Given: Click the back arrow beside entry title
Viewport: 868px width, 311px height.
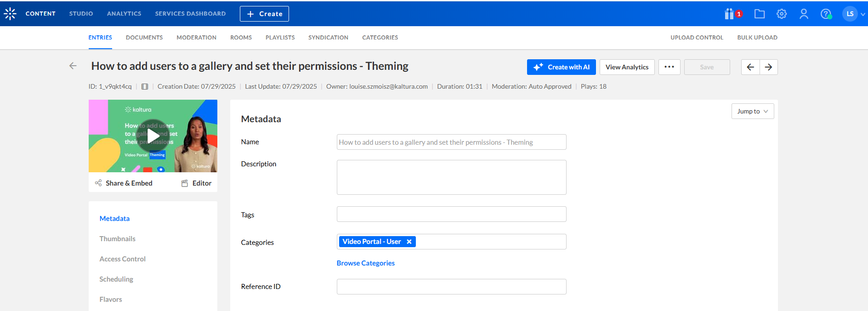Looking at the screenshot, I should 73,66.
